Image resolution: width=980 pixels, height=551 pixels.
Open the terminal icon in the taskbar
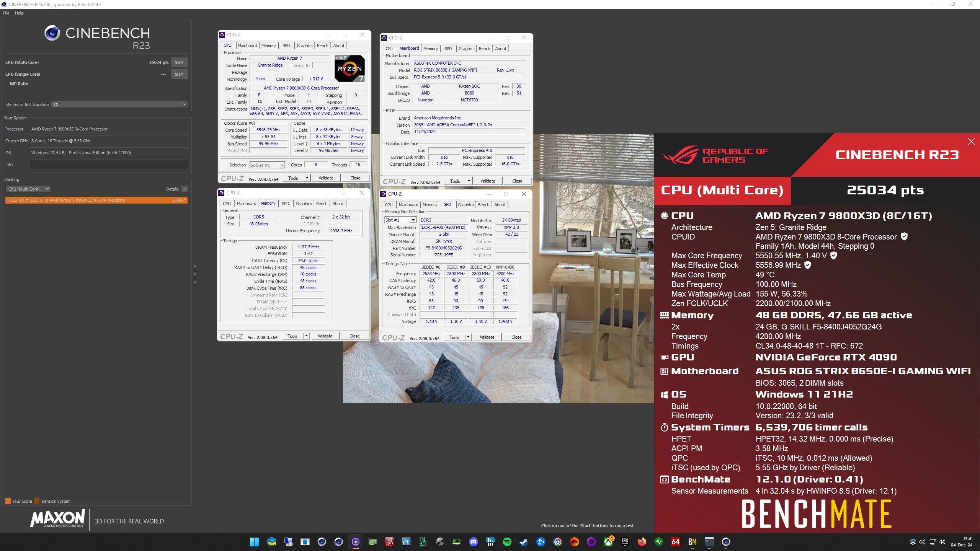(x=709, y=542)
